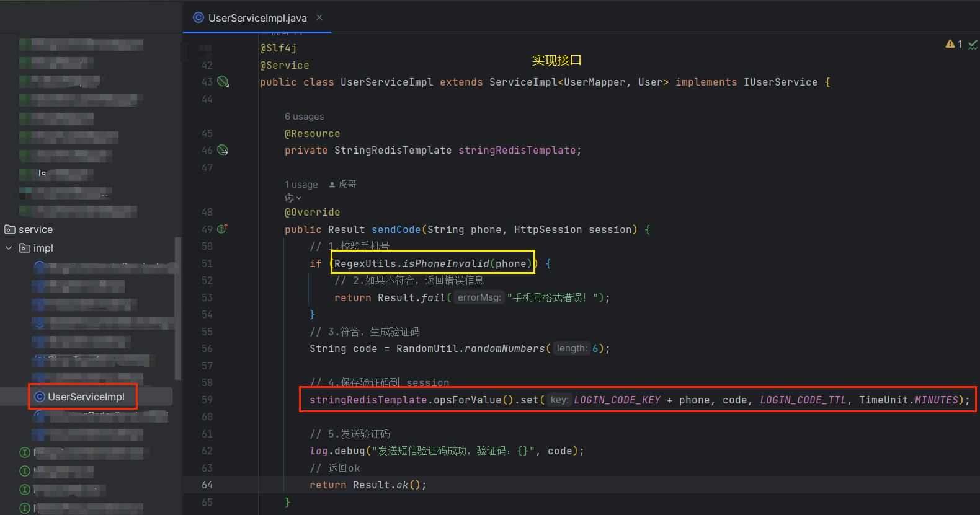Click LOGIN_CODE_TTL constant on line 59
This screenshot has height=515, width=980.
pos(803,400)
